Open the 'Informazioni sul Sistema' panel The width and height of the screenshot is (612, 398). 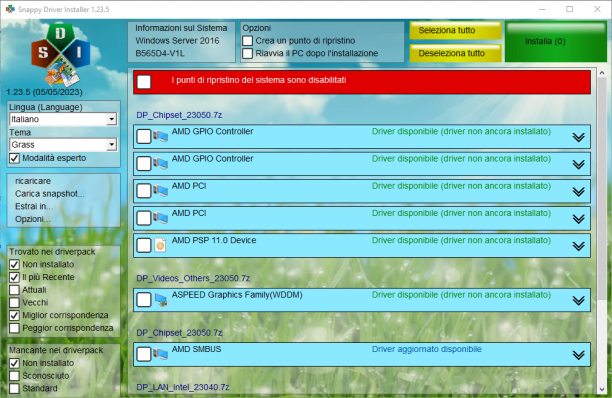pos(181,42)
